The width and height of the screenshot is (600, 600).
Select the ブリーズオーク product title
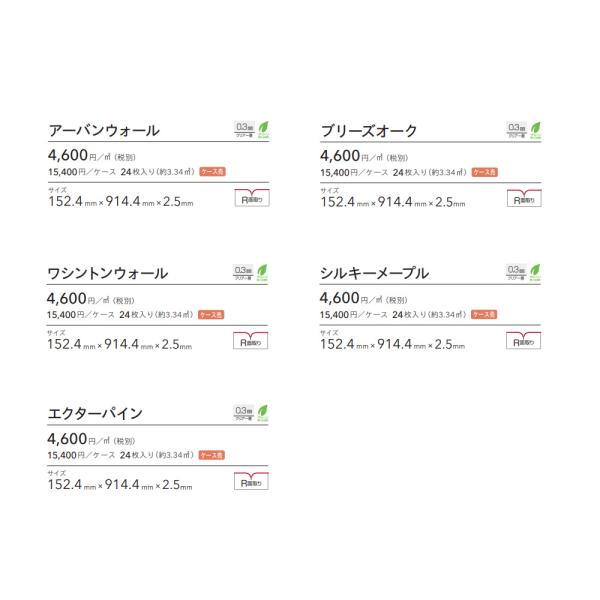pos(369,131)
